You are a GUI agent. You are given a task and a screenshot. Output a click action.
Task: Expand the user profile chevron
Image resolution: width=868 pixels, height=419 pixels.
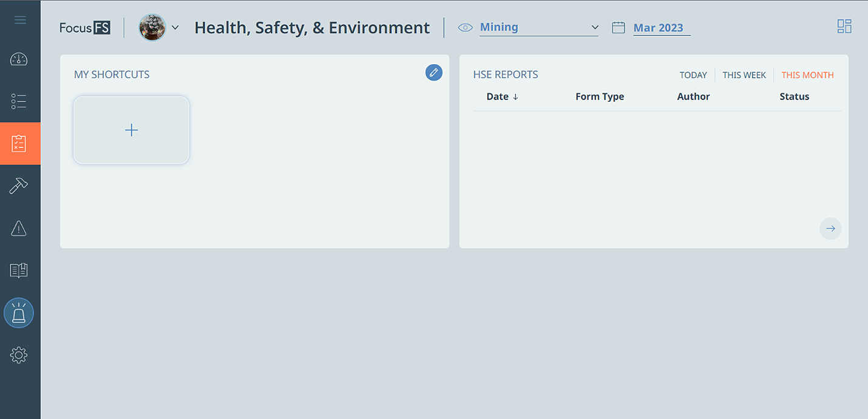click(175, 27)
